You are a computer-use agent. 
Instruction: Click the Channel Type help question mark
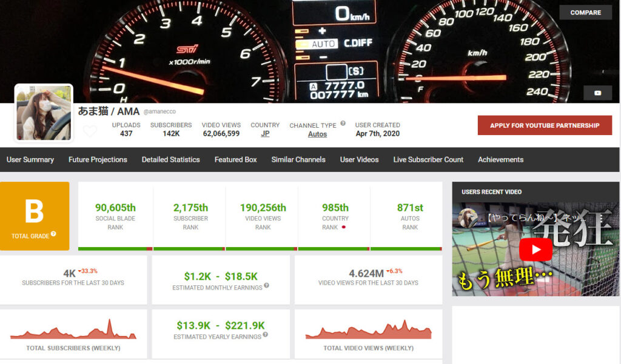click(x=343, y=123)
